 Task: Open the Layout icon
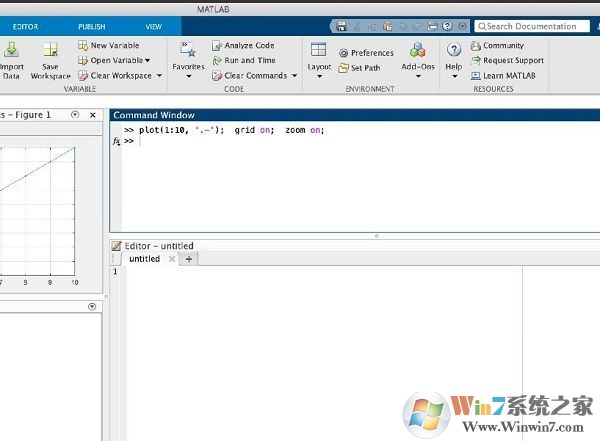point(319,50)
